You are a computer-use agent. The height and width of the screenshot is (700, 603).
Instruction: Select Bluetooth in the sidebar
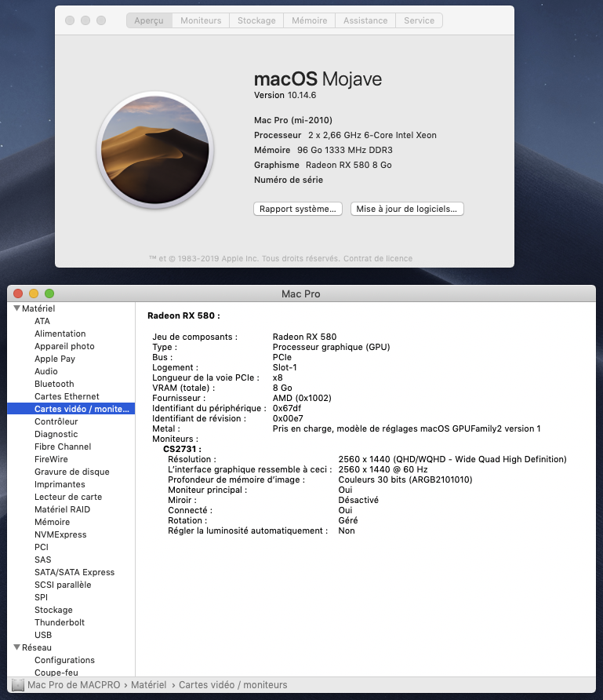(x=54, y=384)
